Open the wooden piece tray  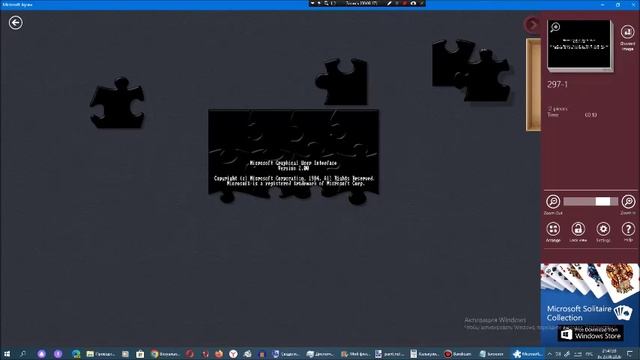click(533, 85)
